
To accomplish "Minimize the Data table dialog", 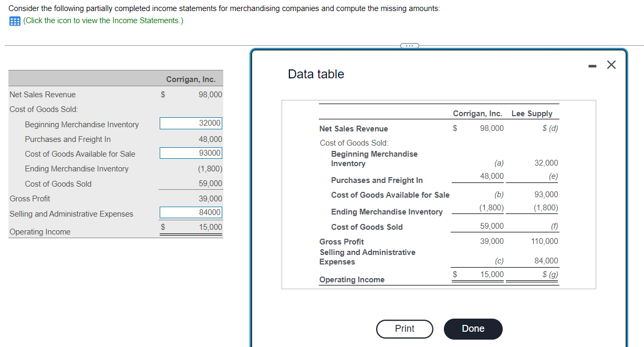I will coord(592,66).
